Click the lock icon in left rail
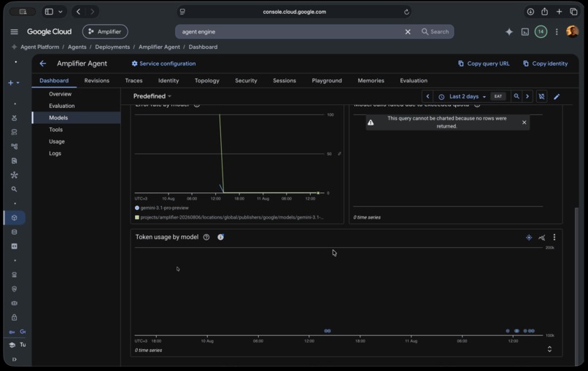 tap(15, 317)
